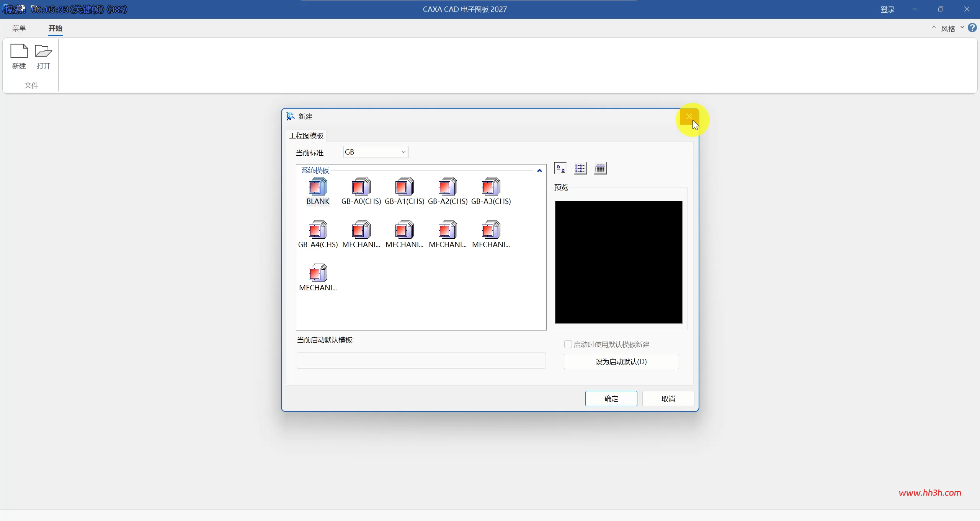Viewport: 980px width, 521px height.
Task: Click 设为启动默认(D) button
Action: click(x=621, y=361)
